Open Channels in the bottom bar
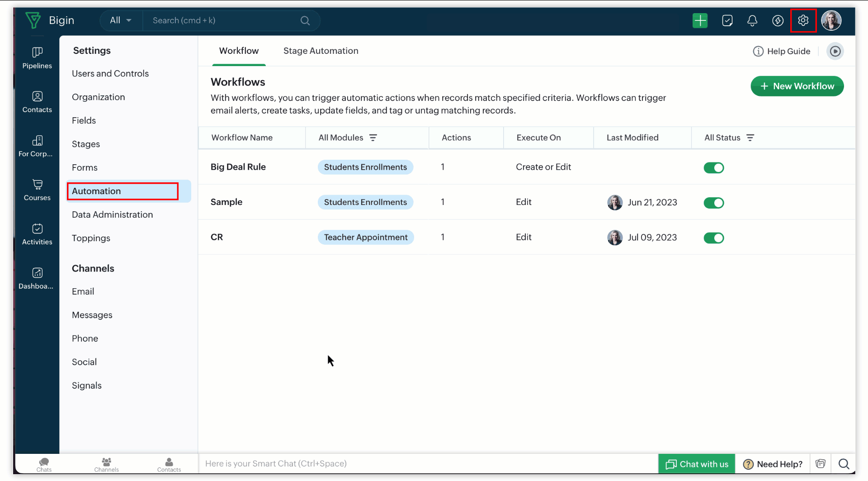Image resolution: width=868 pixels, height=481 pixels. point(106,464)
